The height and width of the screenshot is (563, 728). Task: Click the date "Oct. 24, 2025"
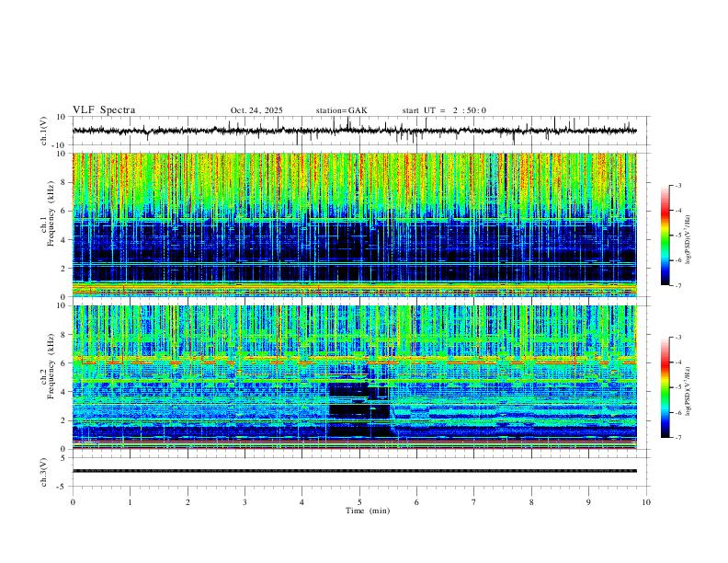(x=256, y=110)
